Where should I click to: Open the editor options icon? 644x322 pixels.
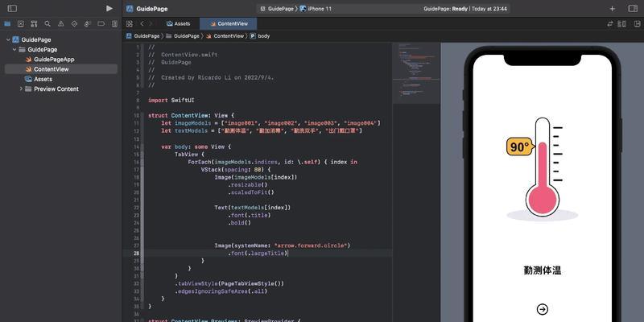[x=621, y=24]
